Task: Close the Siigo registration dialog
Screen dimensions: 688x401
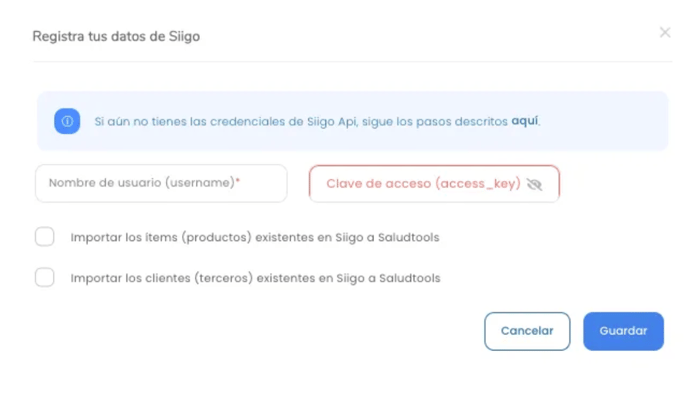Action: (665, 33)
